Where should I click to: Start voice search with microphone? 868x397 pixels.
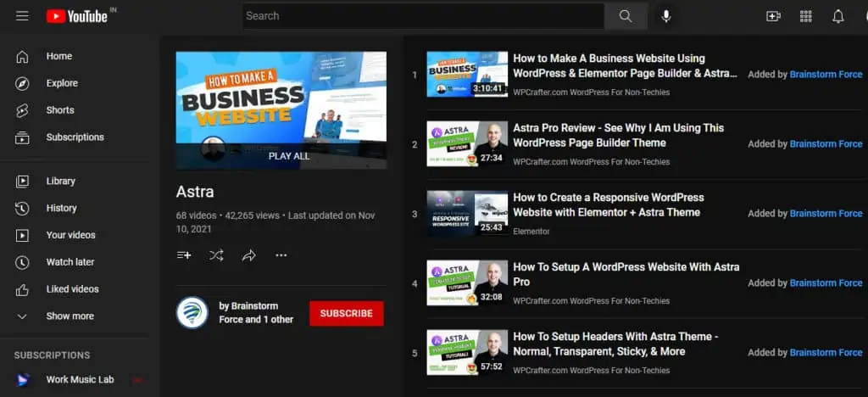pos(666,16)
